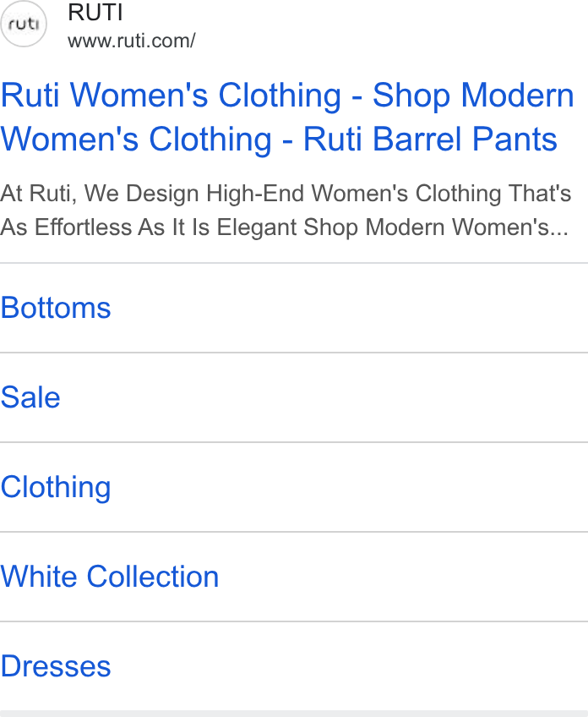Select the RUTI site name text
This screenshot has height=717, width=588.
[x=95, y=12]
